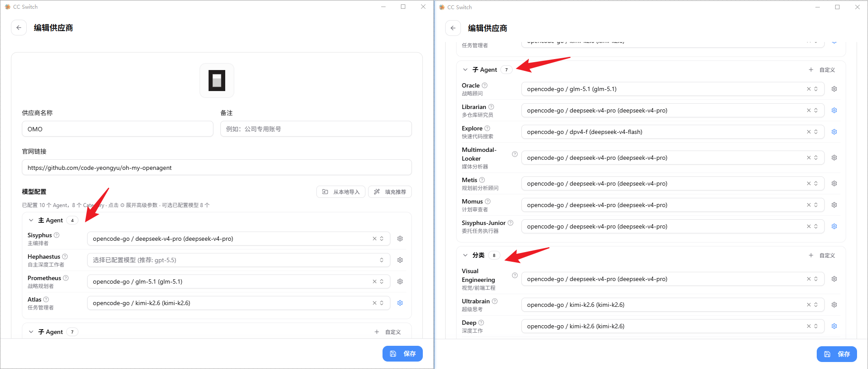The height and width of the screenshot is (369, 868).
Task: Collapse the 主 Agent section
Action: pos(31,220)
